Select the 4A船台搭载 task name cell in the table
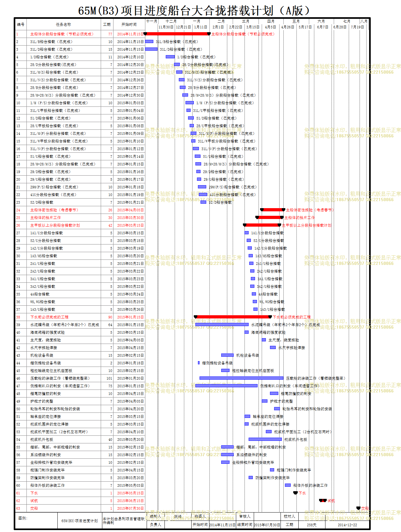The image size is (401, 532). click(x=63, y=294)
